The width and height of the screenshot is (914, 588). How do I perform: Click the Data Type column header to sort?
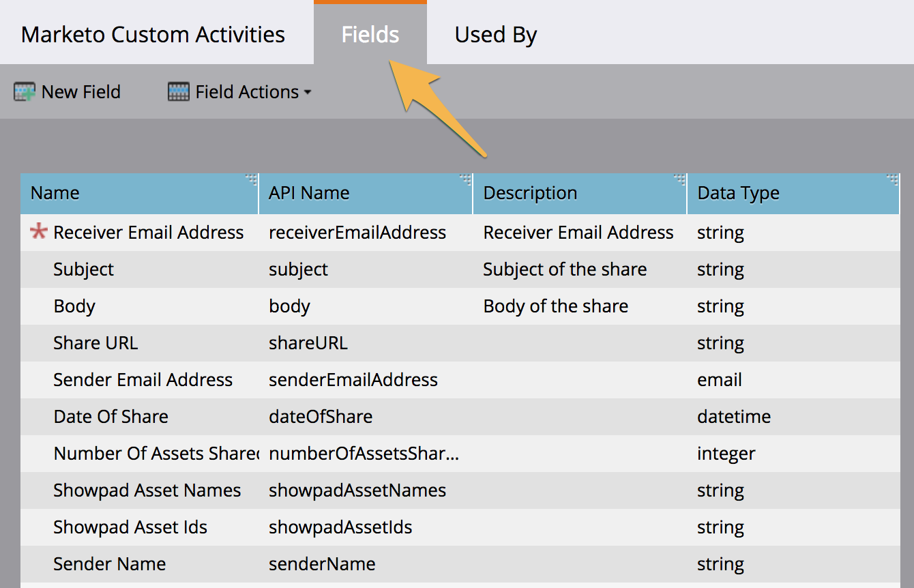click(x=738, y=193)
